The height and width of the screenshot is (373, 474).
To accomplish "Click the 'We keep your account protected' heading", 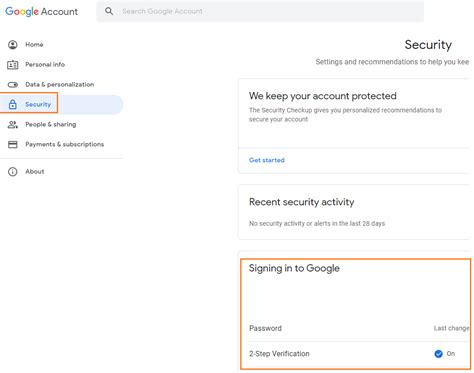I will point(323,96).
